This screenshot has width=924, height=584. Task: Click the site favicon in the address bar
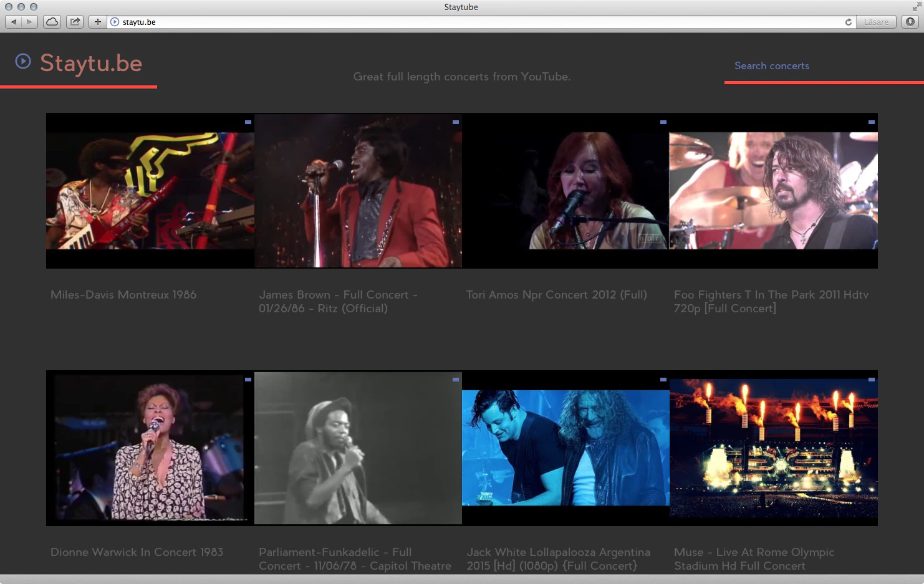point(115,22)
